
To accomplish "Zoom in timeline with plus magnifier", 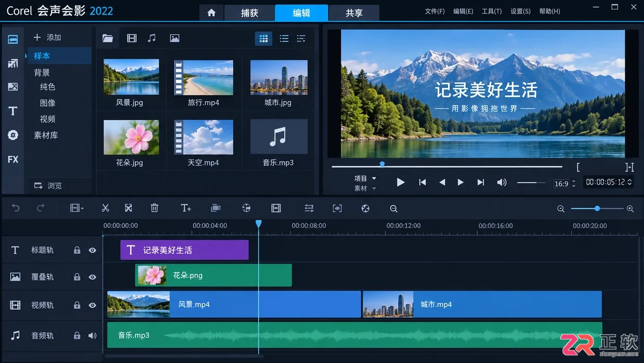I will 630,209.
